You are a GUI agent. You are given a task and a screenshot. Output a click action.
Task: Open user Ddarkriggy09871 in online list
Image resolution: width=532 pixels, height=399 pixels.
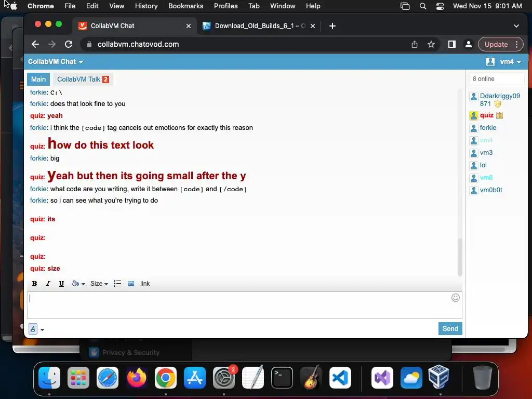coord(499,100)
